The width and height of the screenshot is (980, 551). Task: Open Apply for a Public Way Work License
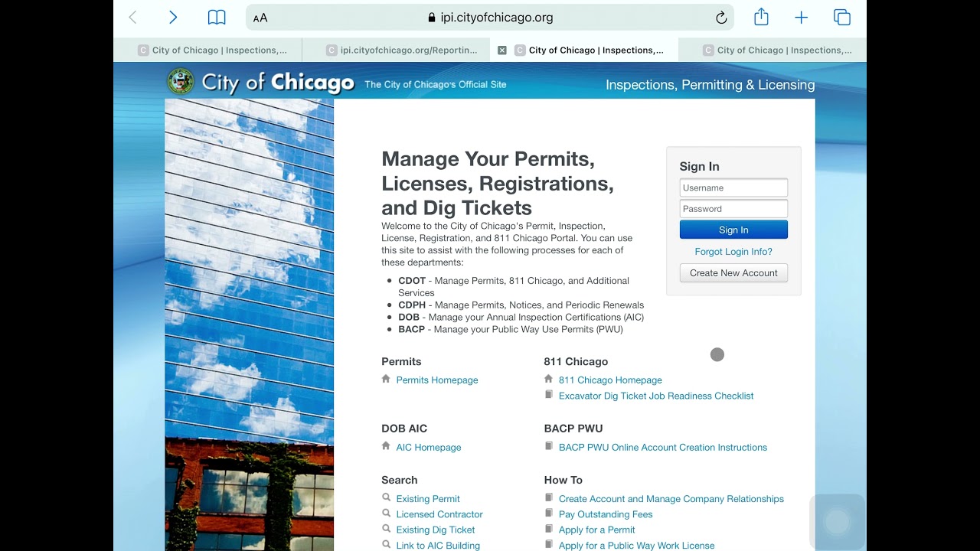pyautogui.click(x=637, y=546)
